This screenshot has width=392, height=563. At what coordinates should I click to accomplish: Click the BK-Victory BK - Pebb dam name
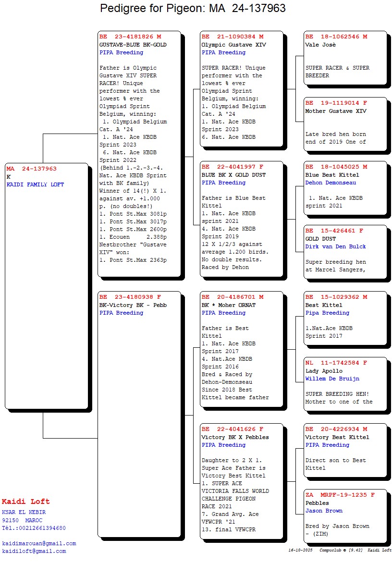click(133, 305)
